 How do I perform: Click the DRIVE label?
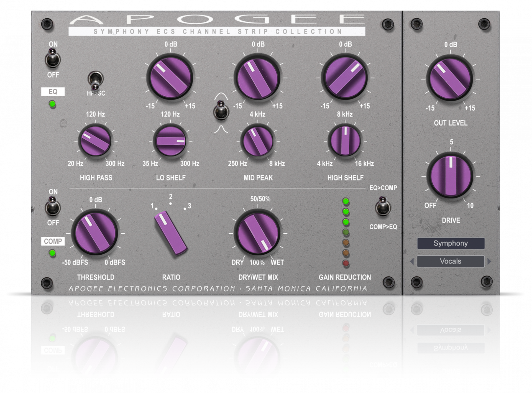coord(451,220)
